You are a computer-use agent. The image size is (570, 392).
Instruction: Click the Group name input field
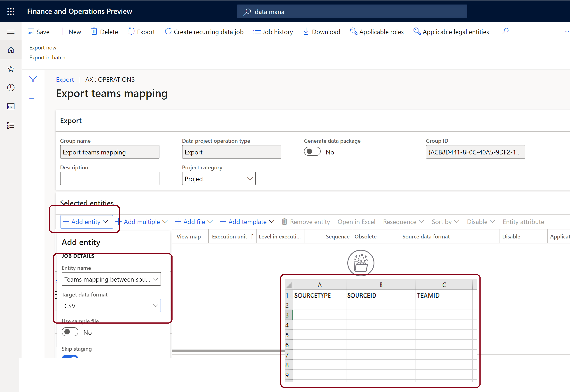click(x=110, y=152)
